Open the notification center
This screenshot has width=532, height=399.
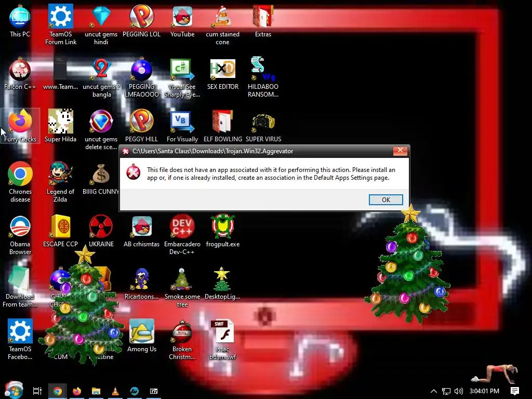point(515,391)
